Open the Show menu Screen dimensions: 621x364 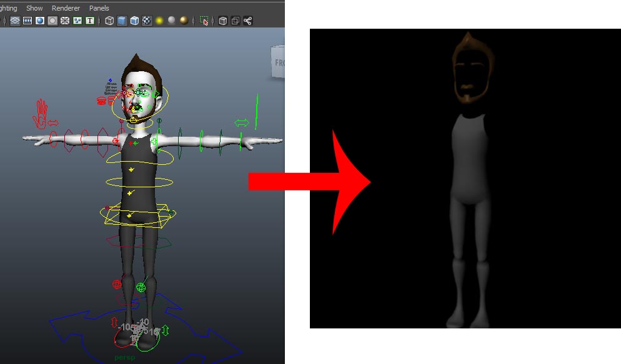[x=34, y=8]
